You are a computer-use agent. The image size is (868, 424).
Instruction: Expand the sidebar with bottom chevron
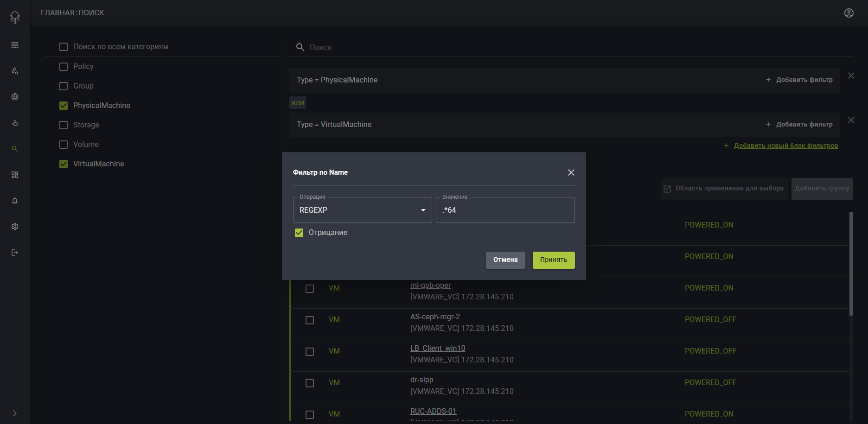pyautogui.click(x=15, y=413)
